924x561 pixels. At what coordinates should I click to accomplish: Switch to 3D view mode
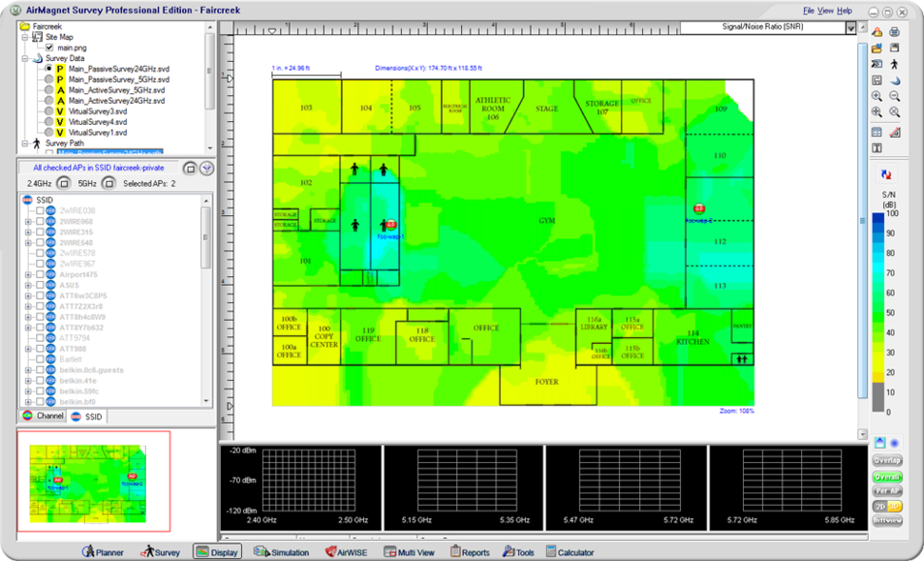pyautogui.click(x=895, y=506)
